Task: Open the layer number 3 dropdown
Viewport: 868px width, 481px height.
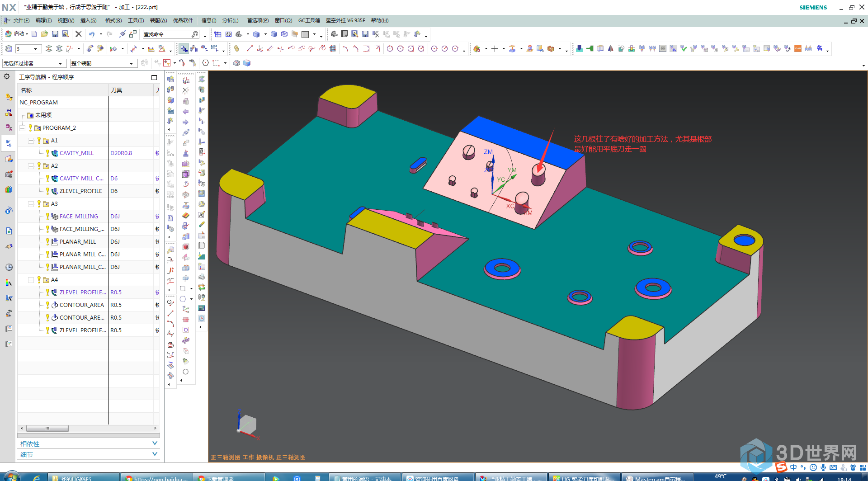Action: [x=28, y=49]
